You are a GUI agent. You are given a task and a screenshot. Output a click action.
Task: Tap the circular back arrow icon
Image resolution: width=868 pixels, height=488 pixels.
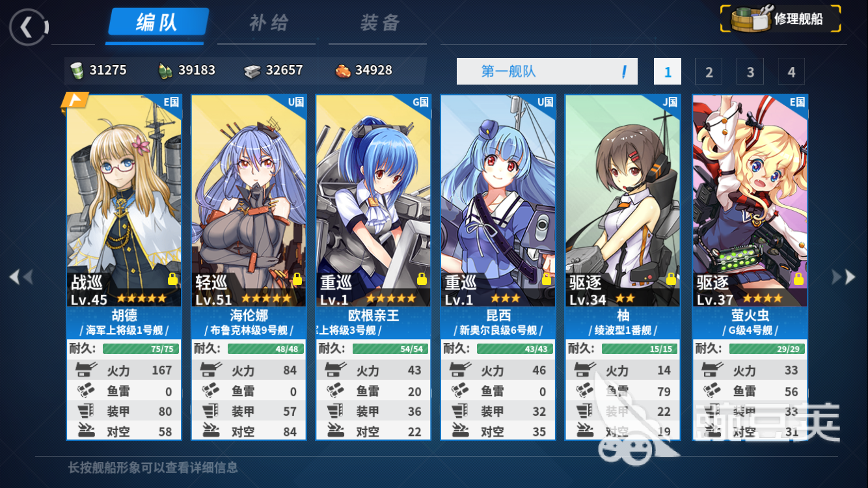click(x=28, y=27)
